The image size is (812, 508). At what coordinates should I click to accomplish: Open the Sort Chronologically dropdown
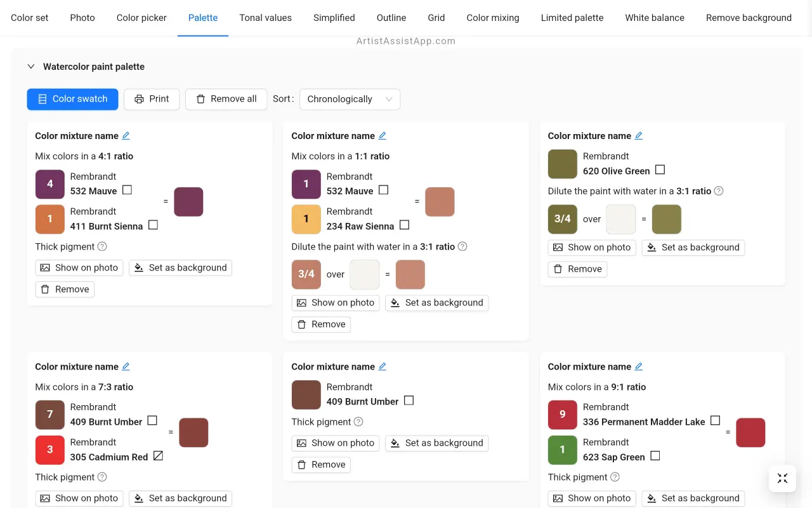tap(350, 99)
